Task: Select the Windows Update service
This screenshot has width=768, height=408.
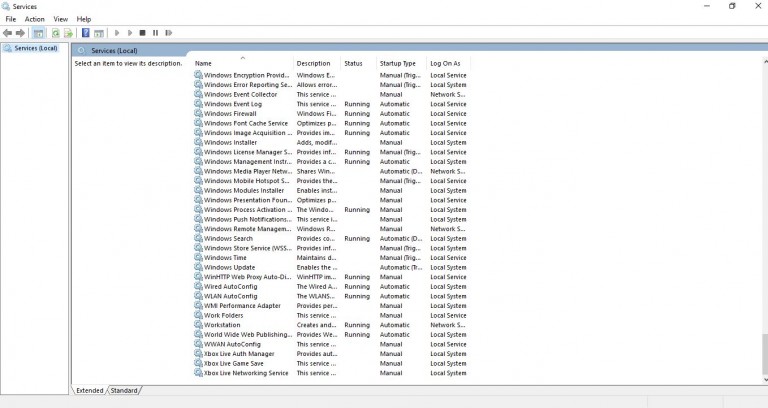Action: coord(229,267)
